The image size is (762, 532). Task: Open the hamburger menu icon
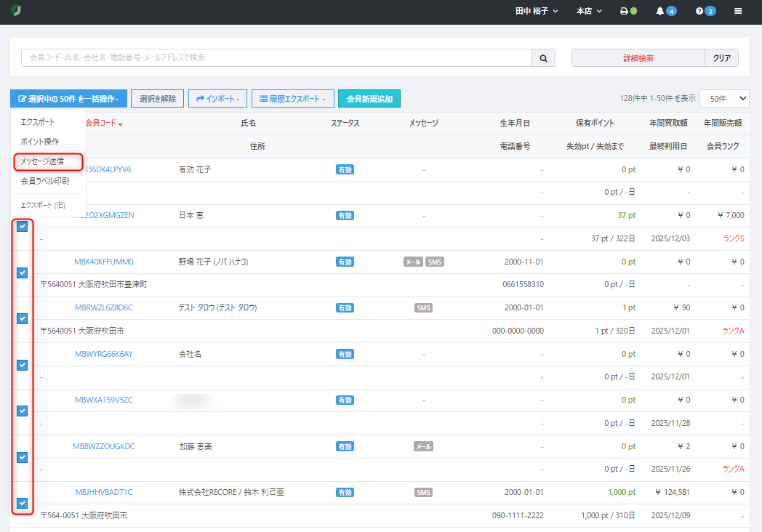[738, 12]
